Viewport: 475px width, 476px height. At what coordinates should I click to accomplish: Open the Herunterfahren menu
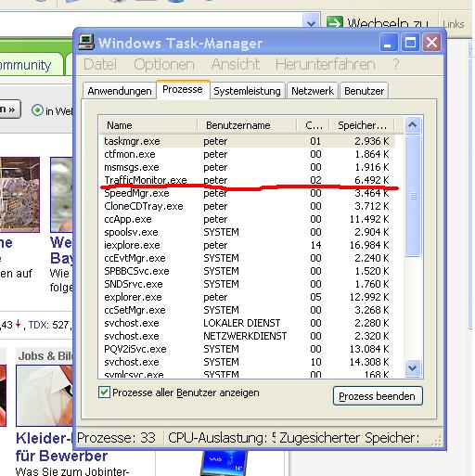326,64
